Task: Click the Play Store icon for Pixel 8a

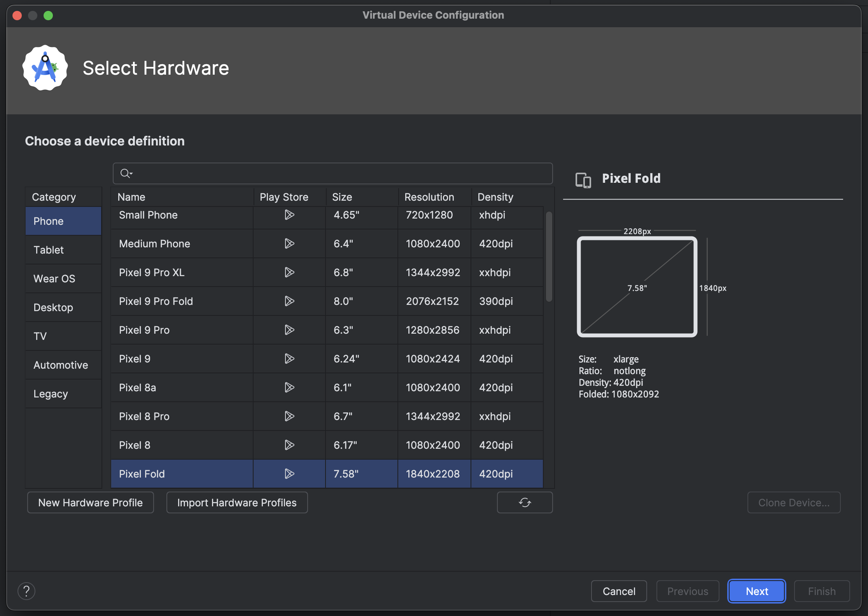Action: coord(289,387)
